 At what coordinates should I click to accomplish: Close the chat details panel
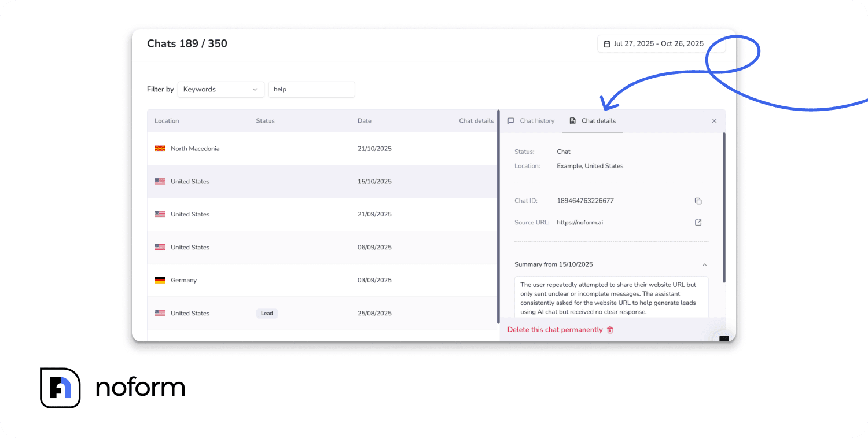714,120
